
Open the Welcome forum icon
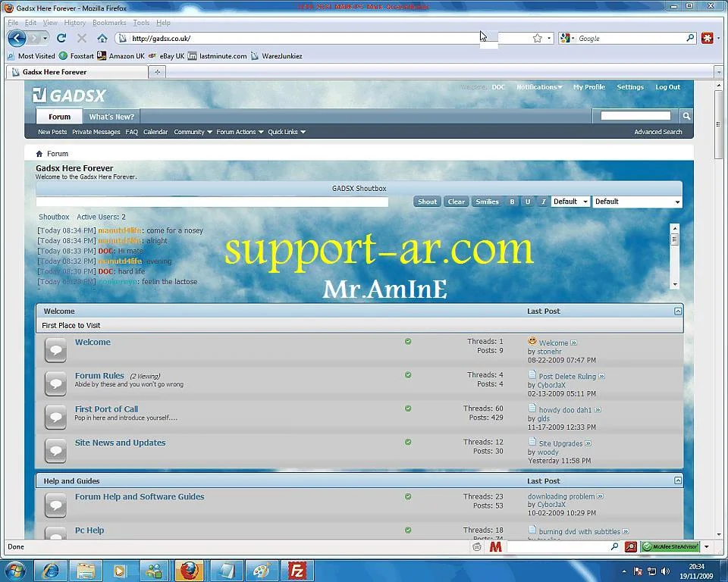[55, 349]
